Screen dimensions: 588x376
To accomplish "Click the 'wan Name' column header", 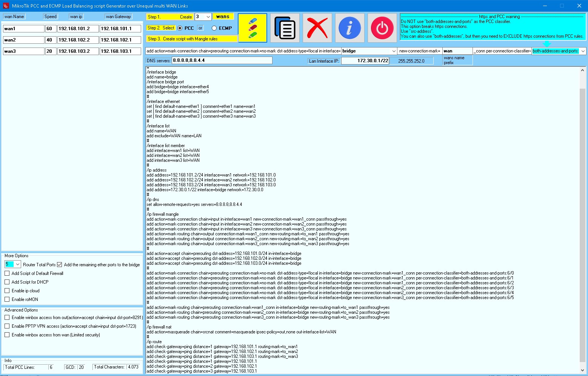I will tap(14, 17).
